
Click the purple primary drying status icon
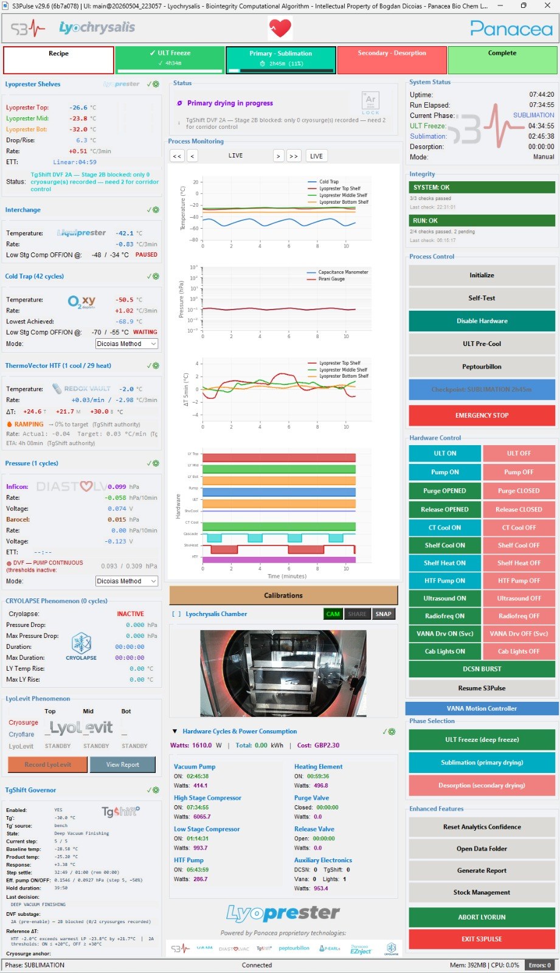(x=179, y=103)
